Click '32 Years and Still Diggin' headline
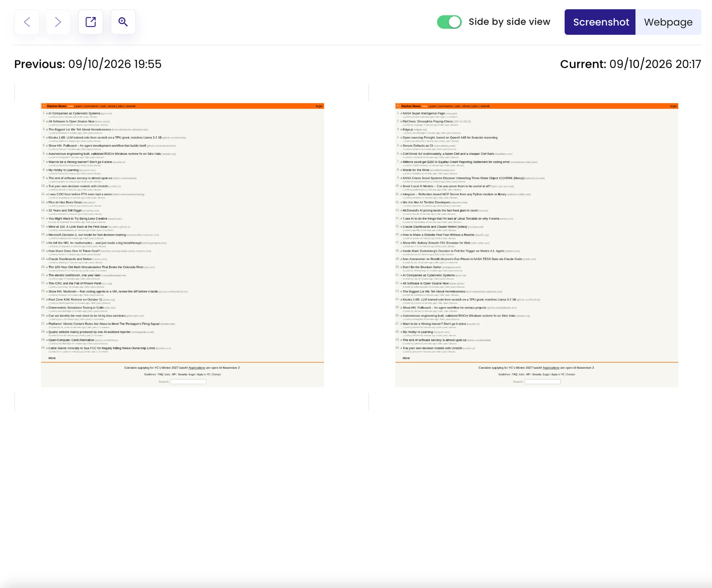The height and width of the screenshot is (588, 712). tap(65, 210)
